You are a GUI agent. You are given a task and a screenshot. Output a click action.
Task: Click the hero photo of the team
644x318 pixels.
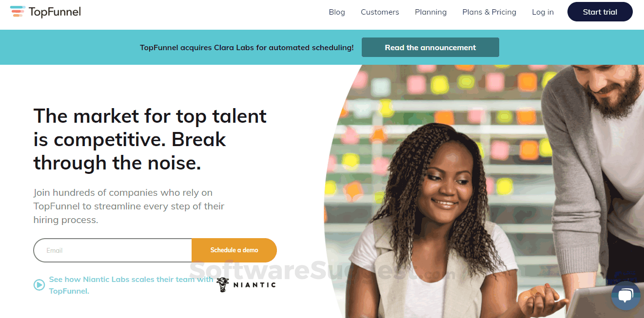[x=488, y=185]
